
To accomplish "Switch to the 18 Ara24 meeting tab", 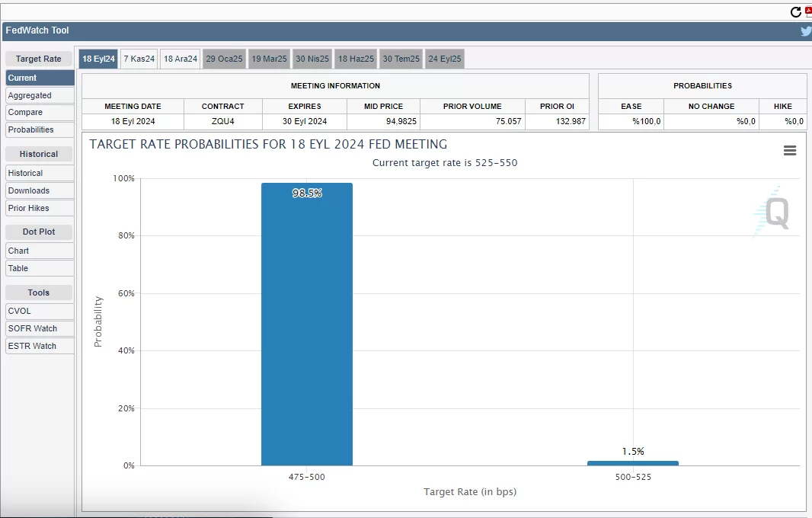I will 181,59.
